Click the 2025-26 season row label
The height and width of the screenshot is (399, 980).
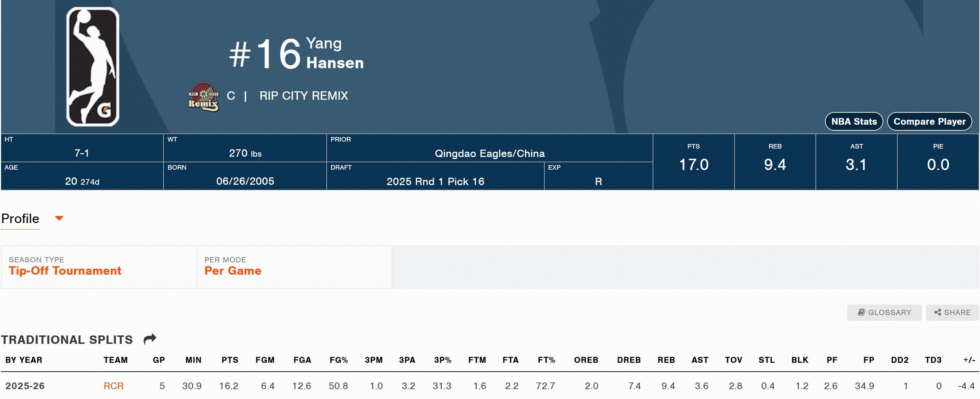point(25,386)
